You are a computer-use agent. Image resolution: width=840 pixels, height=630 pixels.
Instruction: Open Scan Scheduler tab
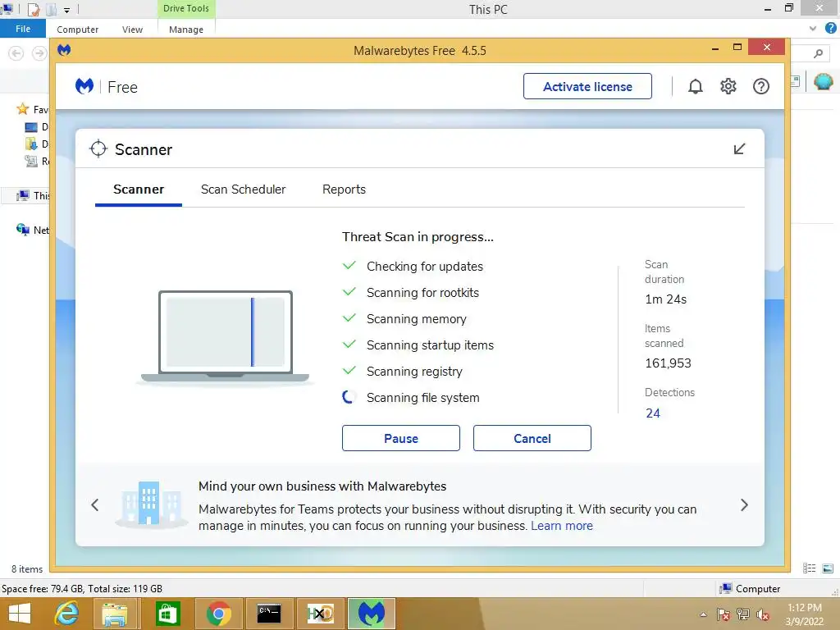click(x=243, y=189)
